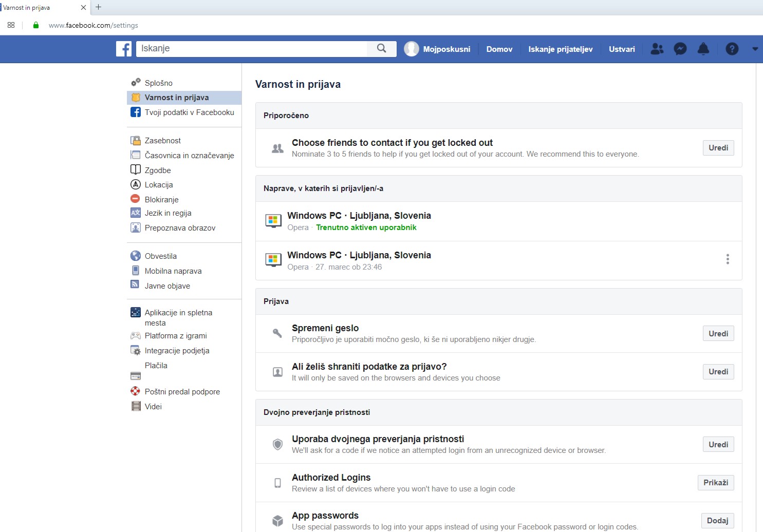Open Obvestila settings in sidebar
The image size is (763, 532).
tap(160, 256)
